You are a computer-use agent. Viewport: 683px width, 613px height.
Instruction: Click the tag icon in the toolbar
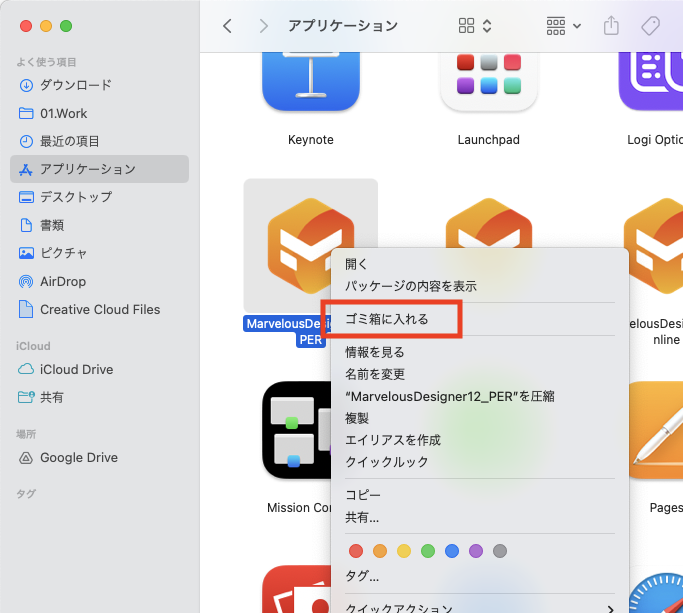pos(650,26)
